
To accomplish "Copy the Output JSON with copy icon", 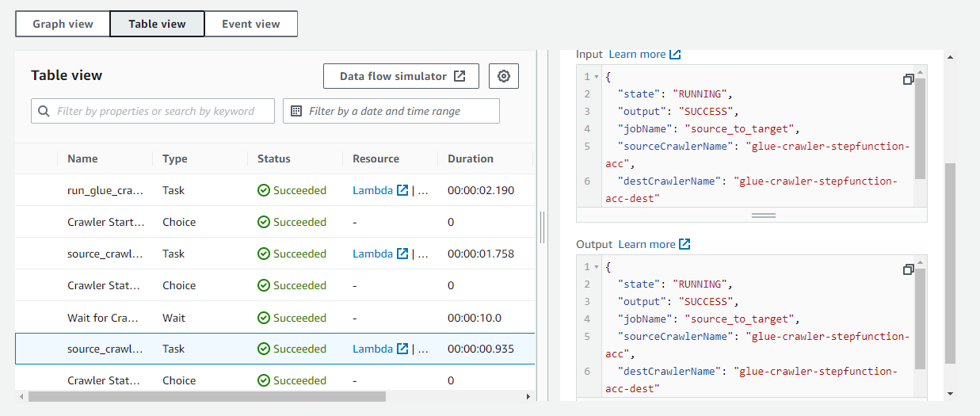I will pyautogui.click(x=908, y=270).
